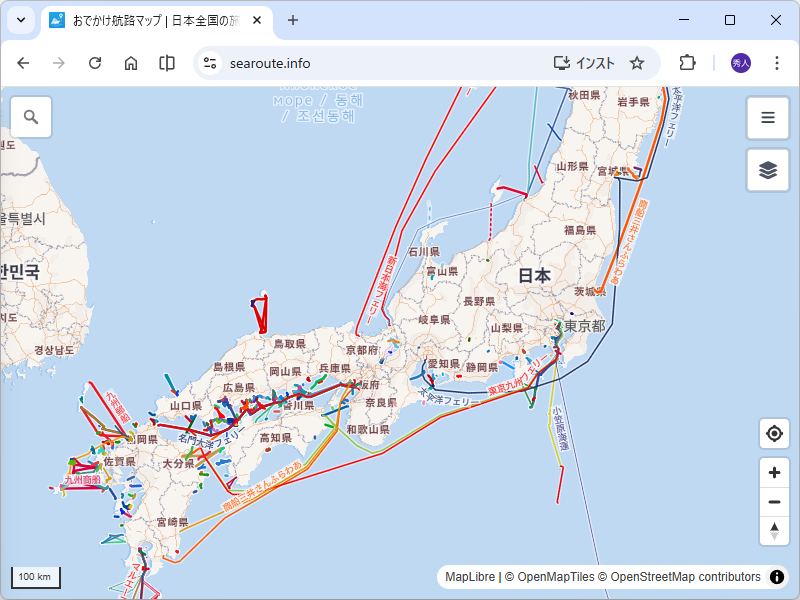Reload the searoute.info page
Screen dimensions: 800x600
(95, 62)
